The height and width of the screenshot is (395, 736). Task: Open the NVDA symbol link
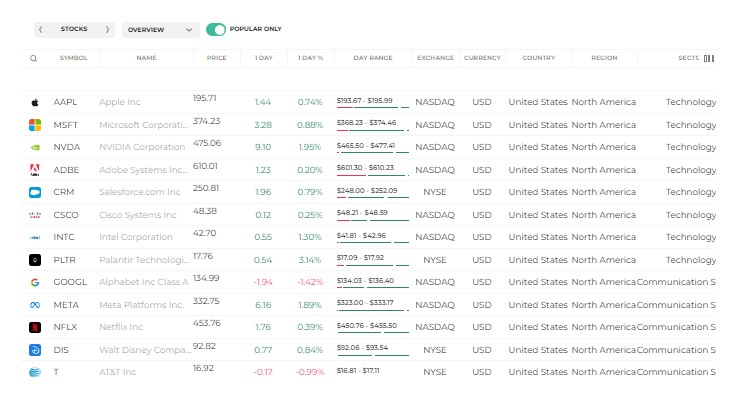click(x=67, y=147)
